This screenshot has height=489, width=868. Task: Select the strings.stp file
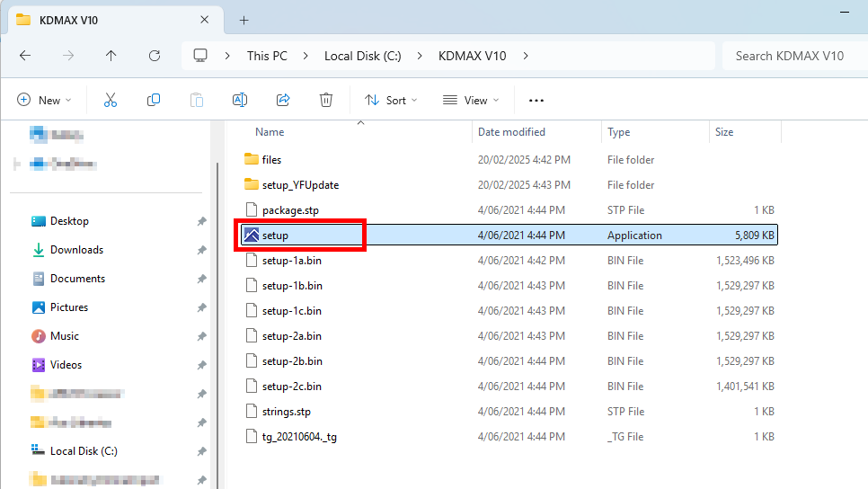click(x=509, y=412)
